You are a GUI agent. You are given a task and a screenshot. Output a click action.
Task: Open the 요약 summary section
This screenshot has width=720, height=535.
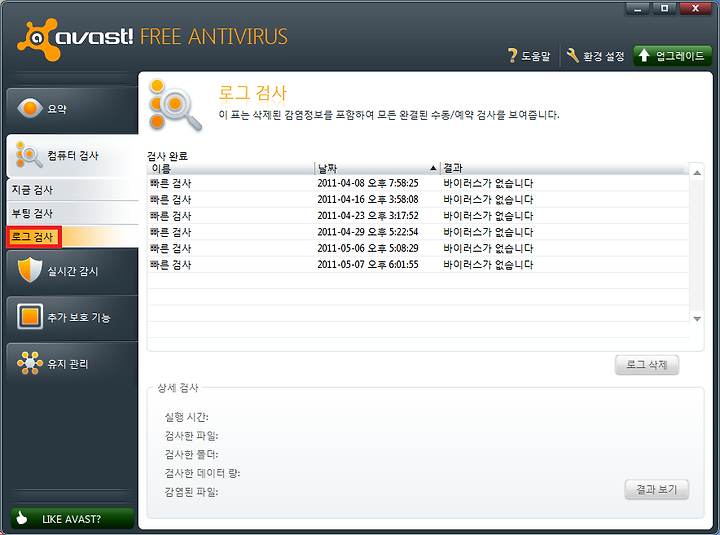pyautogui.click(x=72, y=109)
